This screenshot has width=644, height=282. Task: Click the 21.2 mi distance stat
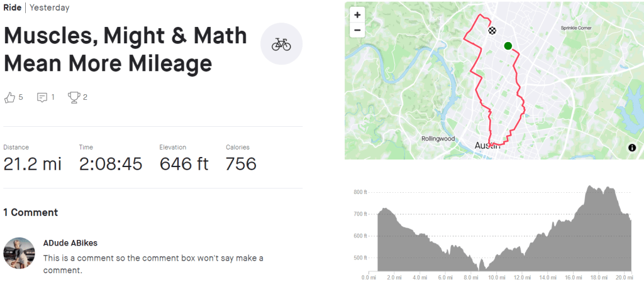pyautogui.click(x=33, y=164)
